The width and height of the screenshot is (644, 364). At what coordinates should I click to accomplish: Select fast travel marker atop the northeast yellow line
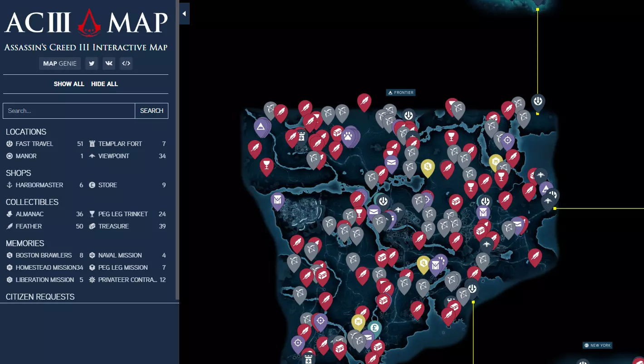(538, 102)
